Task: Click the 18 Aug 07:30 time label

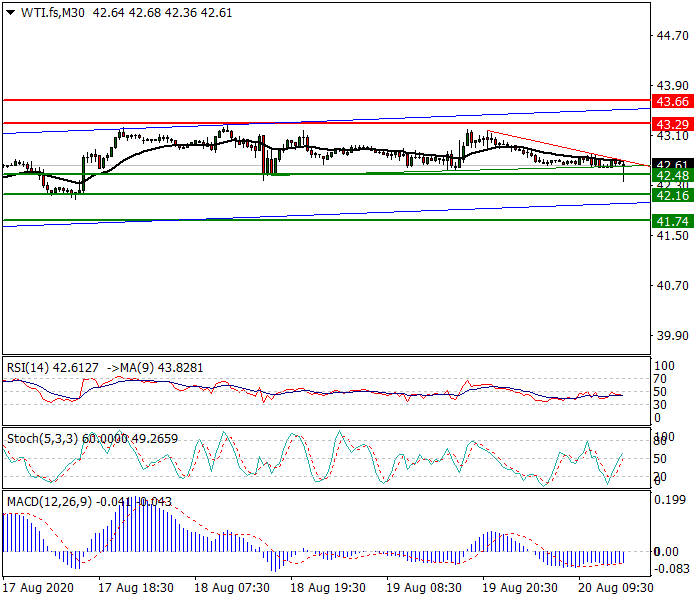Action: [x=232, y=588]
